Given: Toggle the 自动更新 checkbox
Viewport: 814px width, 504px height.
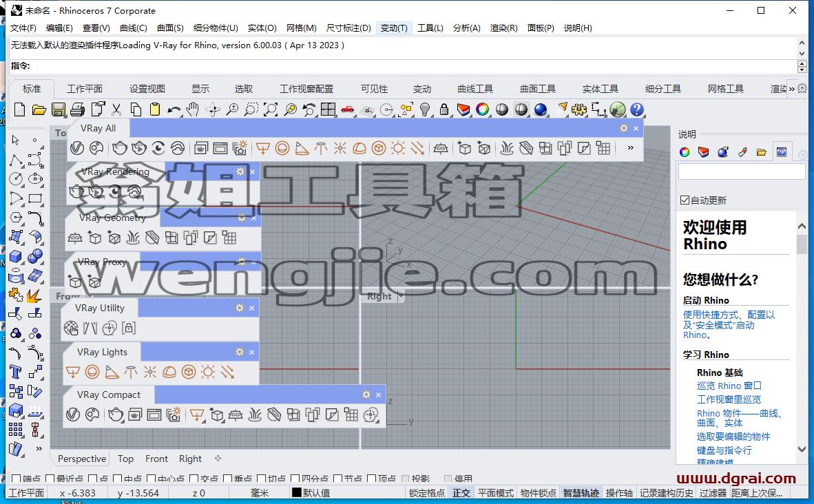Looking at the screenshot, I should point(685,200).
